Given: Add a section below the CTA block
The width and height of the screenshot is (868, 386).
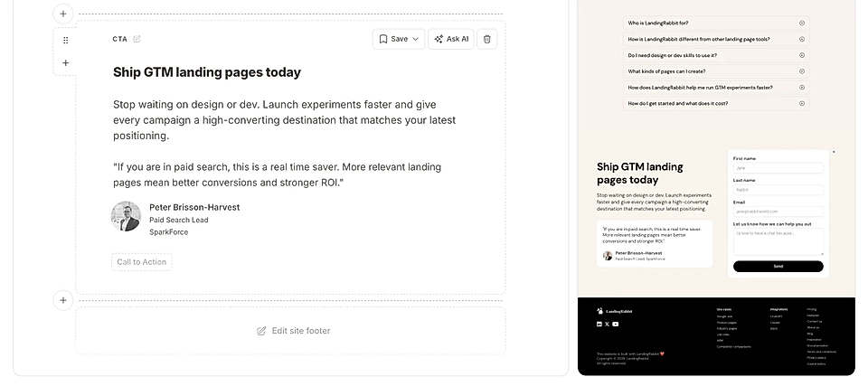Looking at the screenshot, I should pos(63,300).
